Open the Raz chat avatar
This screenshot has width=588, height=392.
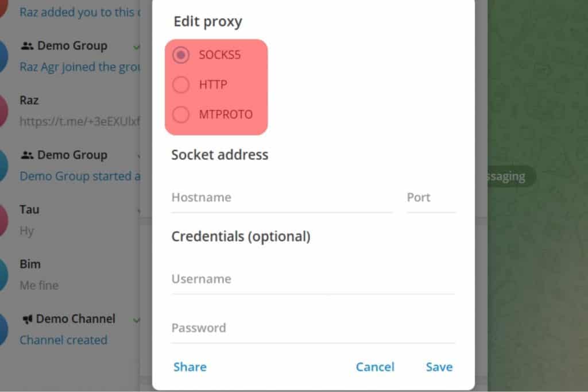click(x=3, y=109)
